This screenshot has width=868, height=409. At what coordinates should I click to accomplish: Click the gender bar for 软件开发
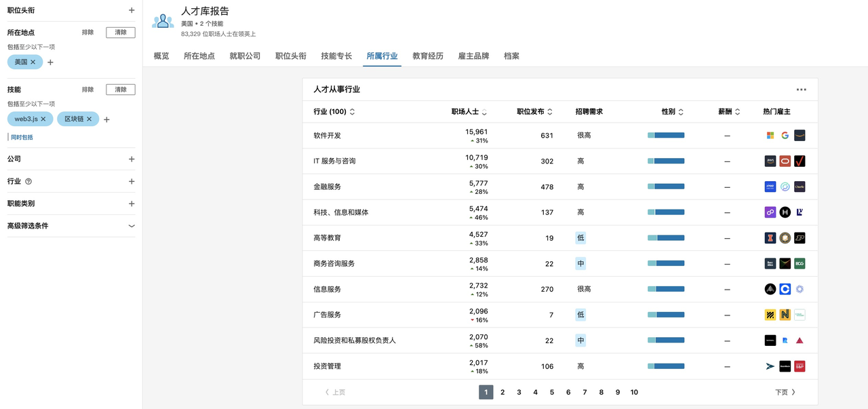[666, 136]
